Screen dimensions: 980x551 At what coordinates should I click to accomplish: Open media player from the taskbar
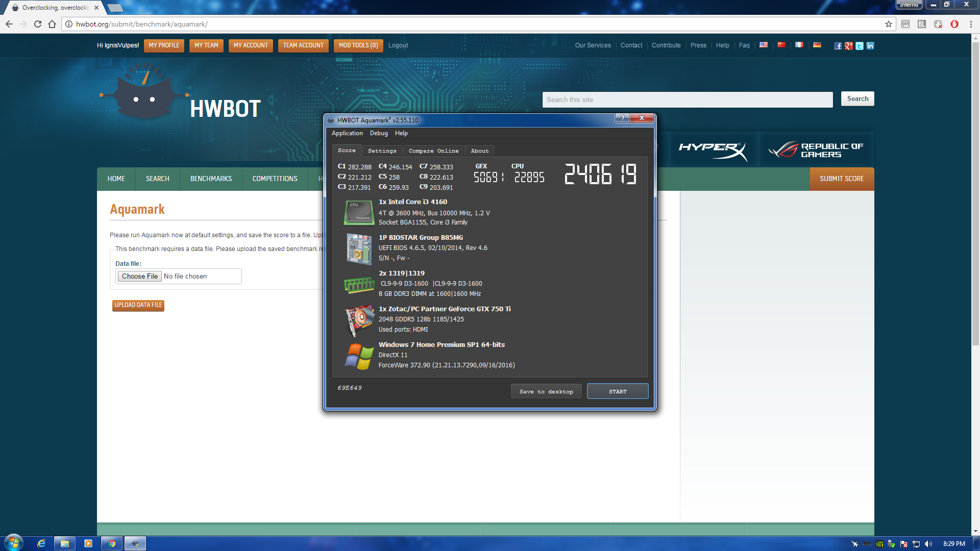coord(88,543)
